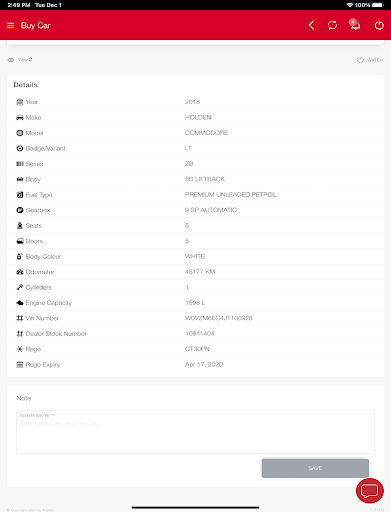Click the Save note button
The height and width of the screenshot is (512, 391).
pyautogui.click(x=315, y=468)
